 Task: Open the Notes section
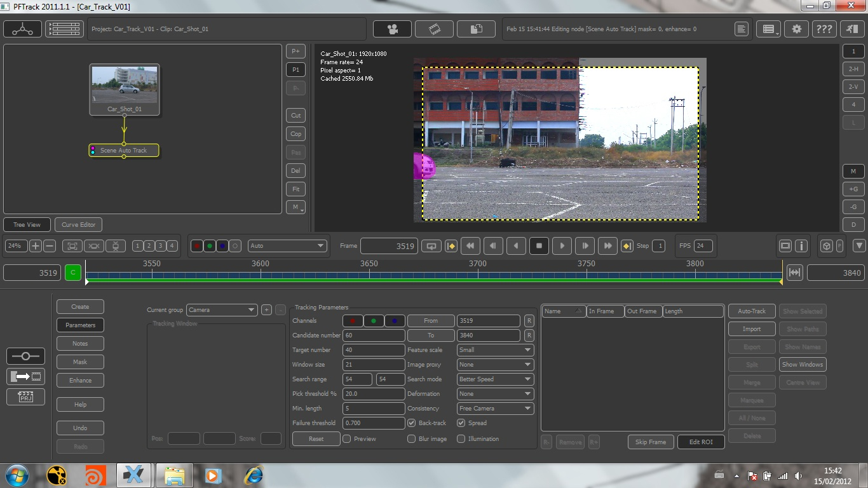coord(80,343)
